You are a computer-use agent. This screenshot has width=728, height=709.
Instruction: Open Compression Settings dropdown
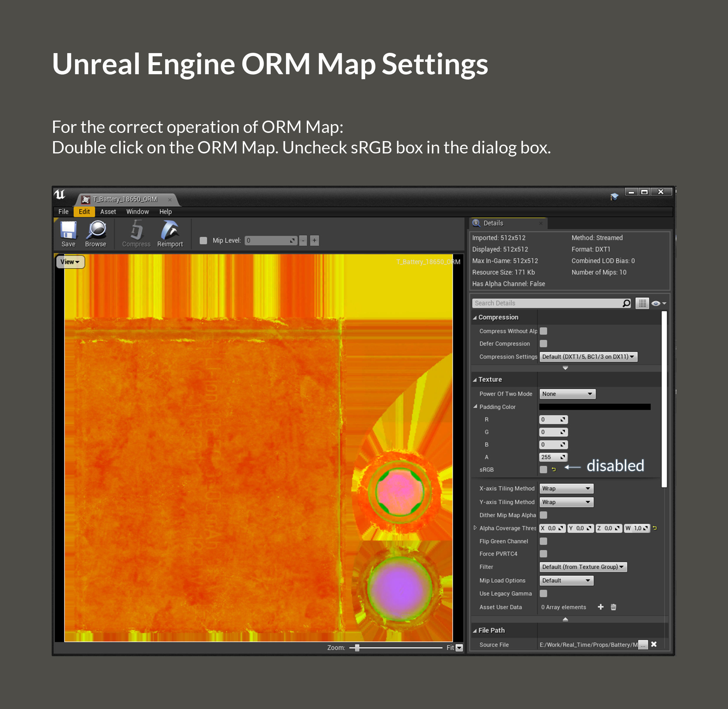588,357
